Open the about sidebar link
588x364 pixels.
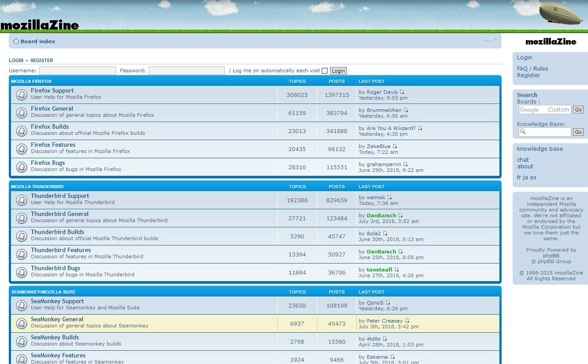point(525,167)
